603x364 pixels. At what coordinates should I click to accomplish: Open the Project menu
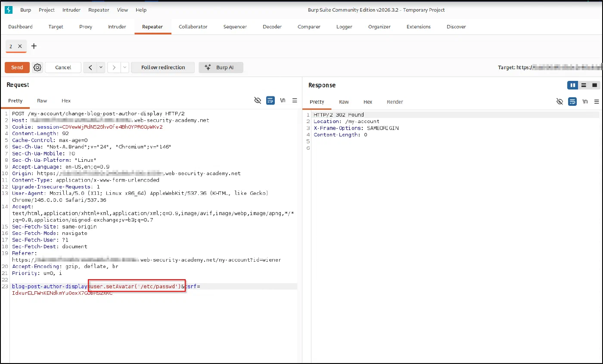47,10
